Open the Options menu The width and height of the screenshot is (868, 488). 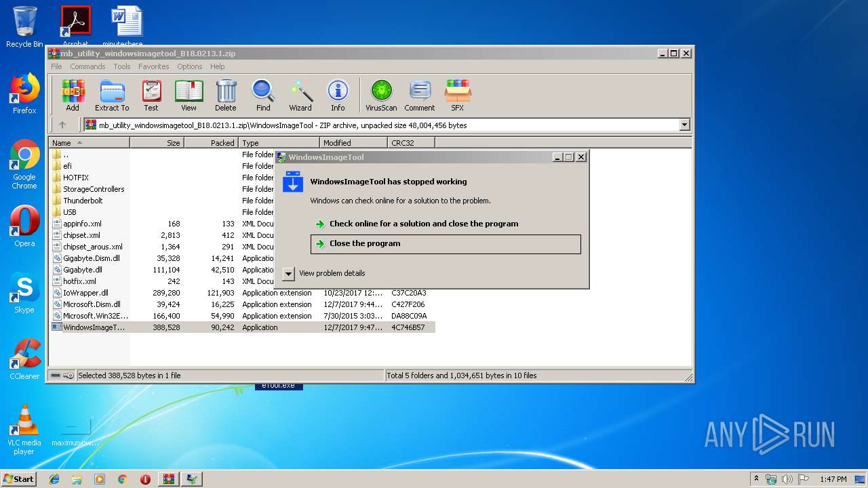tap(190, 66)
